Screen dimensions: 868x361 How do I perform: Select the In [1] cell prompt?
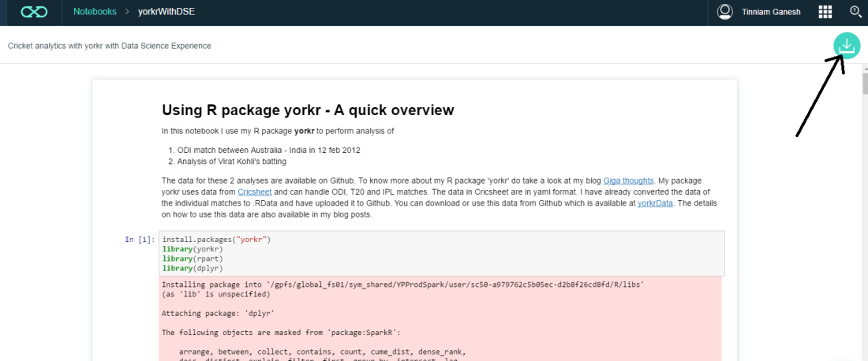(x=139, y=239)
